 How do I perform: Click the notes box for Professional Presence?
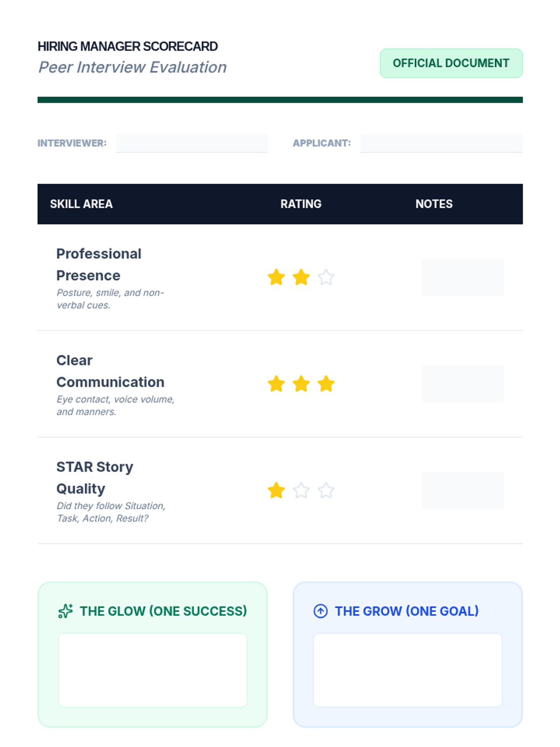(x=463, y=277)
